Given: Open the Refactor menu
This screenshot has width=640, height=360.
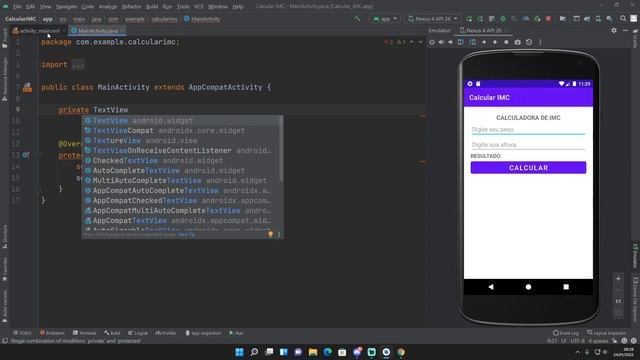Looking at the screenshot, I should [131, 7].
